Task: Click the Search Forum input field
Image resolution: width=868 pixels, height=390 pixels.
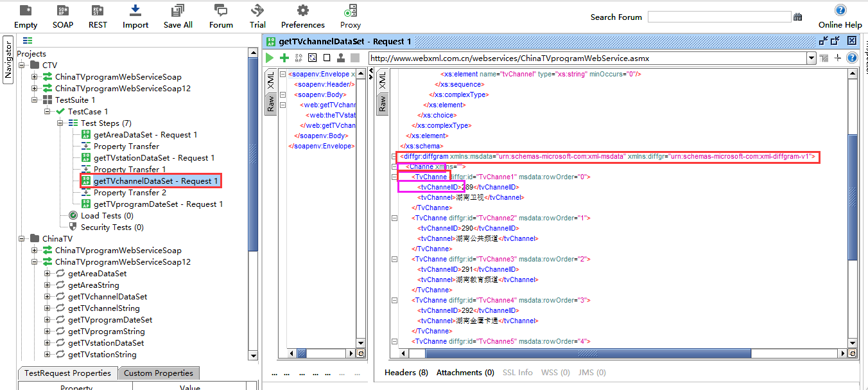Action: tap(718, 17)
